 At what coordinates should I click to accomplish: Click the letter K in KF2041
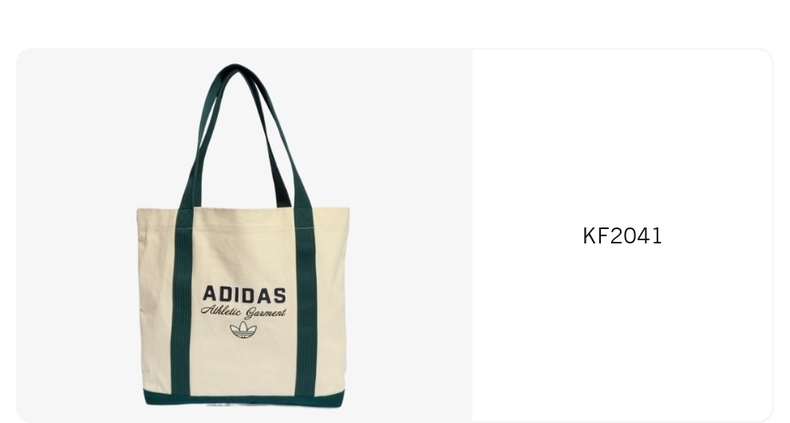(x=589, y=236)
